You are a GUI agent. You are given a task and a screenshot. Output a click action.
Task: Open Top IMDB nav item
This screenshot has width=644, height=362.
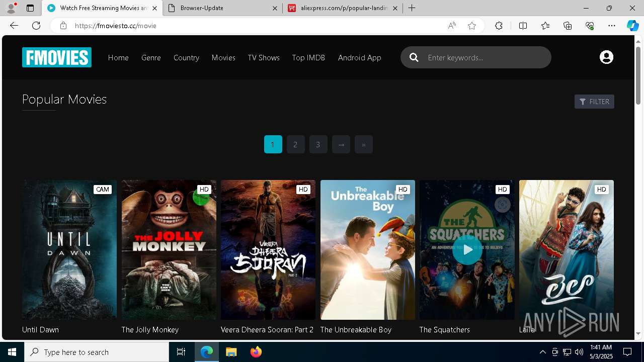308,58
